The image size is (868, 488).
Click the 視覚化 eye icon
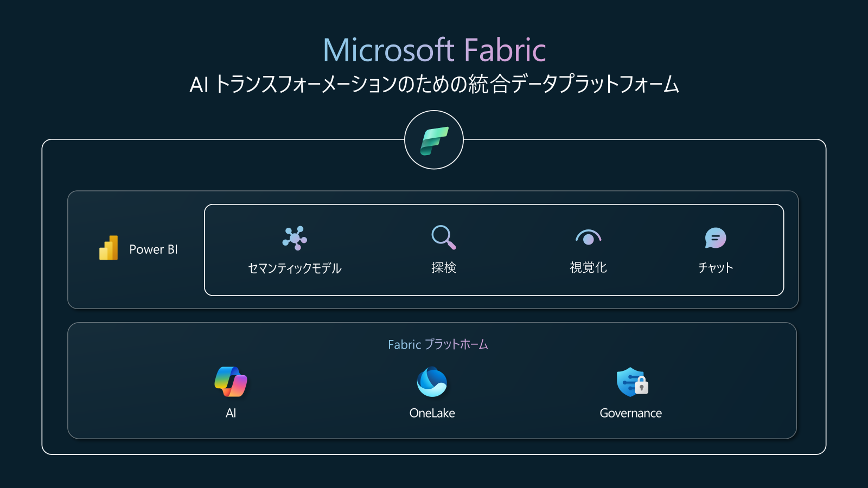click(589, 237)
